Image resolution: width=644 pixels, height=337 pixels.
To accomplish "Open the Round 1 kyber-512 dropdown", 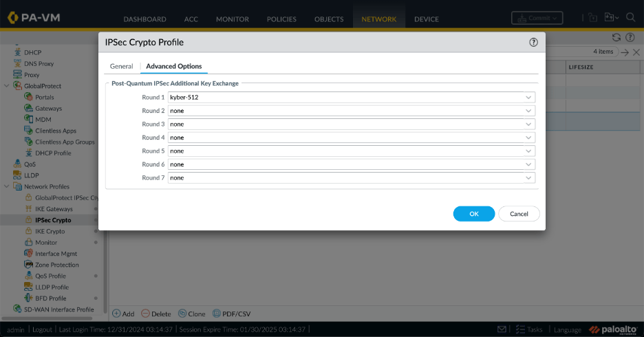I will 352,98.
